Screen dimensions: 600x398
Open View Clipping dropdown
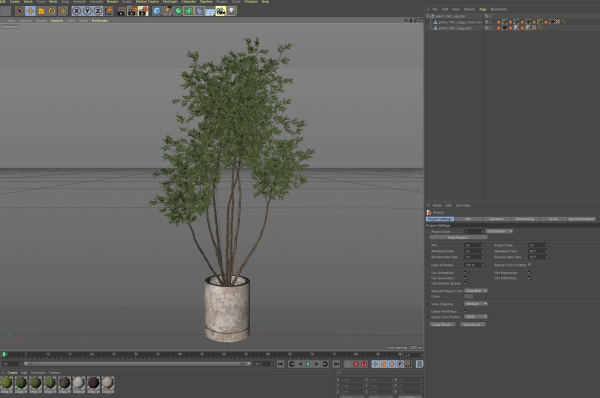pyautogui.click(x=476, y=304)
